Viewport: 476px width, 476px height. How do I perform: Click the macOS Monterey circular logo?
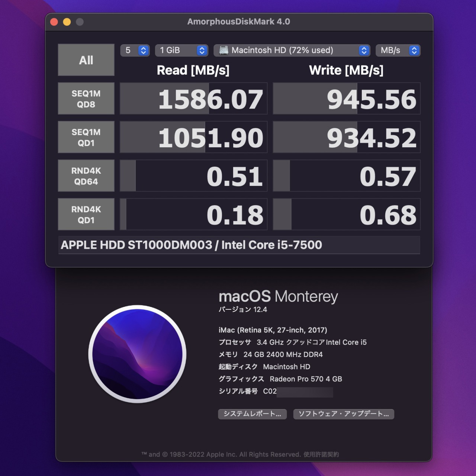point(137,354)
